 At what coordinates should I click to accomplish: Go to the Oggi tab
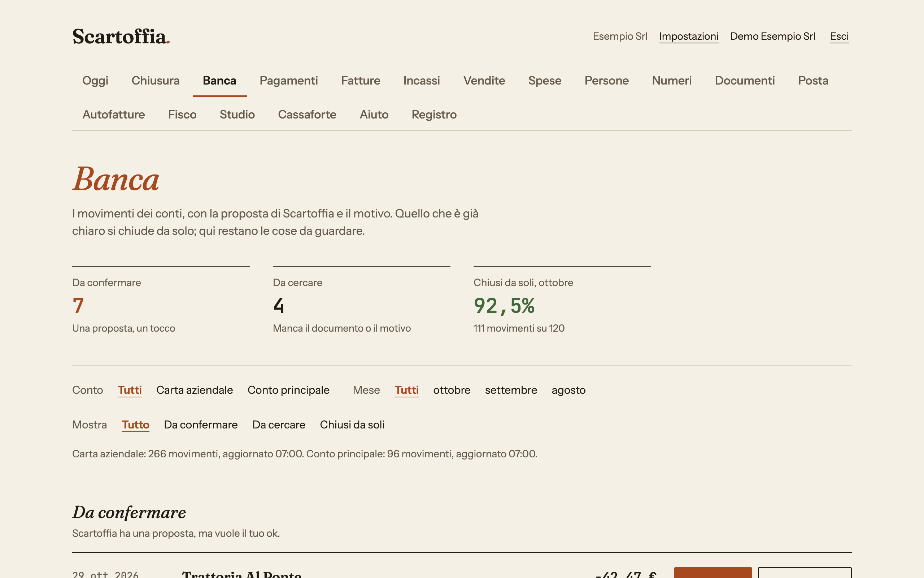[x=95, y=80]
